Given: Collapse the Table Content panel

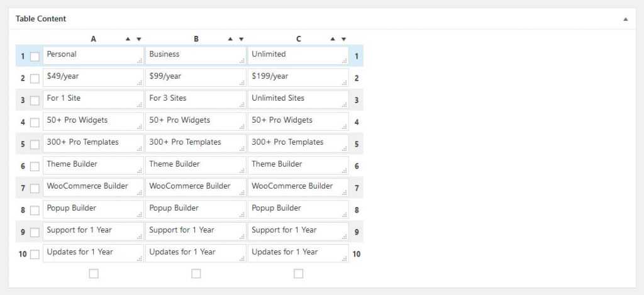Looking at the screenshot, I should [x=625, y=19].
